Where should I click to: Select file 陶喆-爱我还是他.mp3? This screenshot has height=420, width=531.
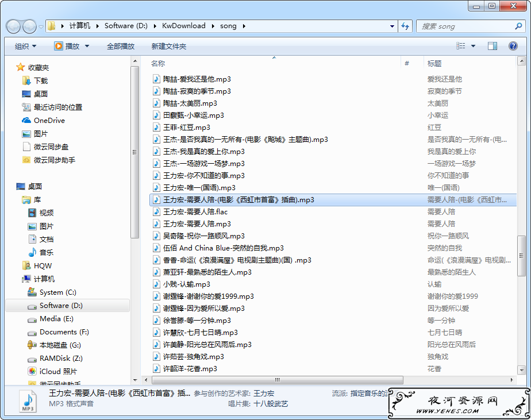pyautogui.click(x=197, y=79)
